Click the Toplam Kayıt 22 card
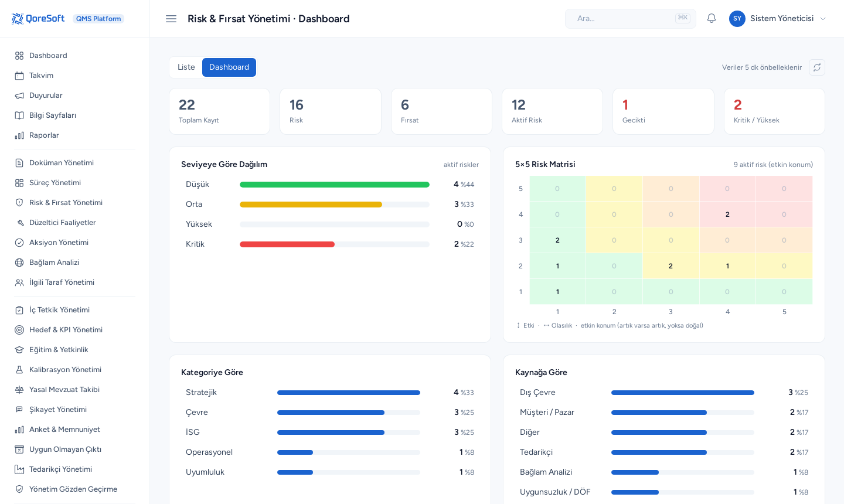Viewport: 844px width, 504px height. (x=220, y=111)
